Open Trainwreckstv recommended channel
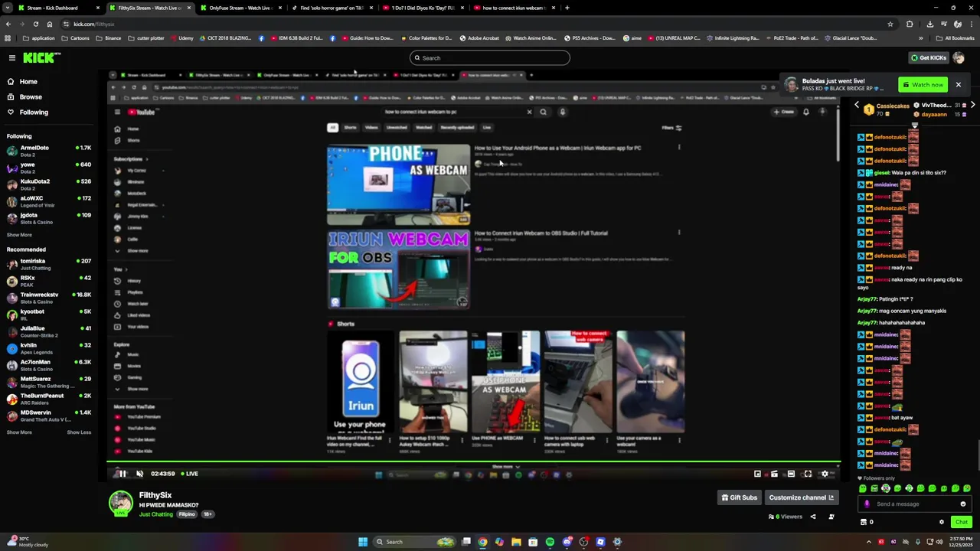980x551 pixels. (x=49, y=298)
